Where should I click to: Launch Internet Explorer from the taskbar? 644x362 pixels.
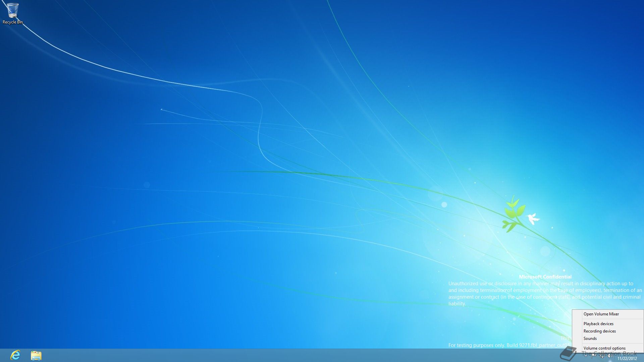click(15, 355)
